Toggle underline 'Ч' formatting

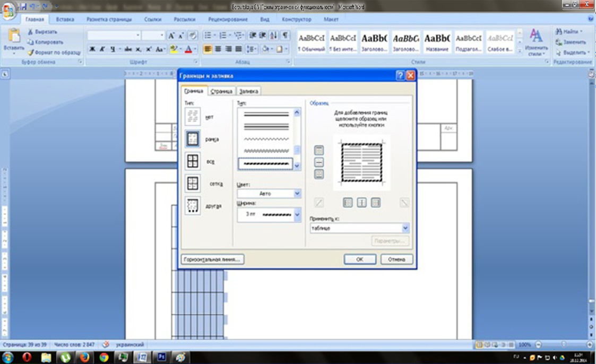(113, 49)
